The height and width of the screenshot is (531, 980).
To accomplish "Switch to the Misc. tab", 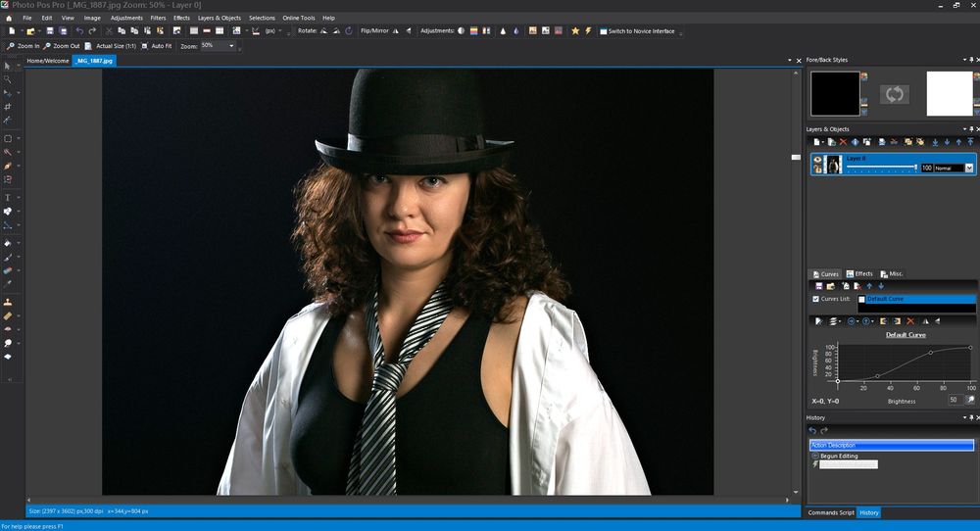I will 891,273.
